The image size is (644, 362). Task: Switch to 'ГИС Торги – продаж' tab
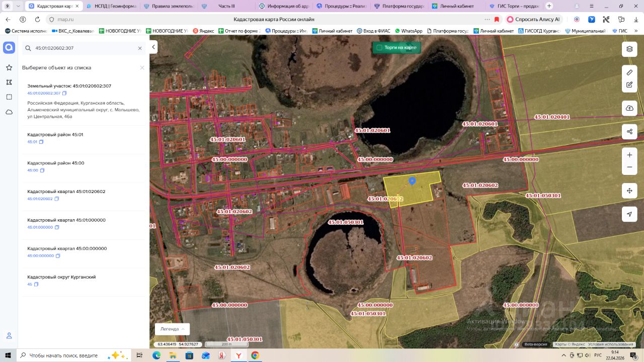[514, 6]
